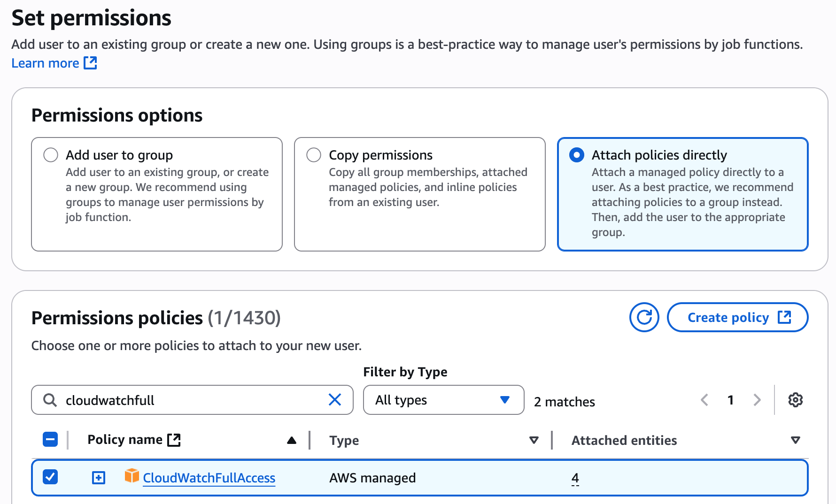Click external link icon beside Learn more
836x504 pixels.
pyautogui.click(x=90, y=63)
